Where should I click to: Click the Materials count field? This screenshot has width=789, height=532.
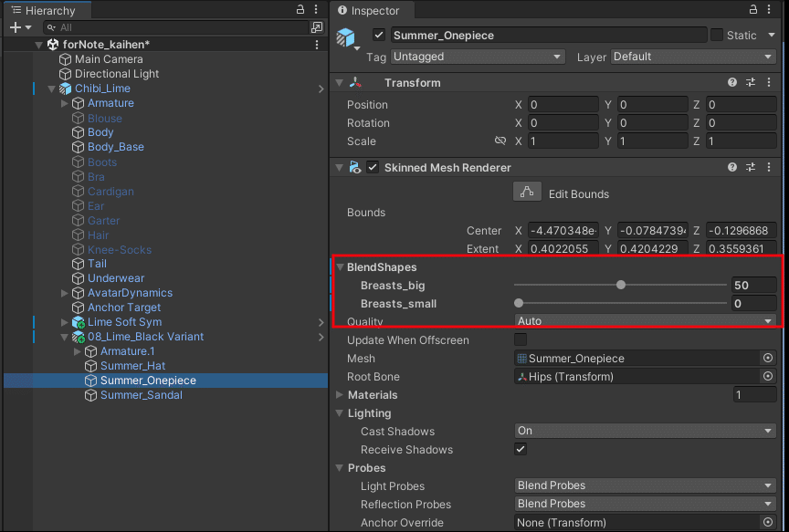click(754, 395)
